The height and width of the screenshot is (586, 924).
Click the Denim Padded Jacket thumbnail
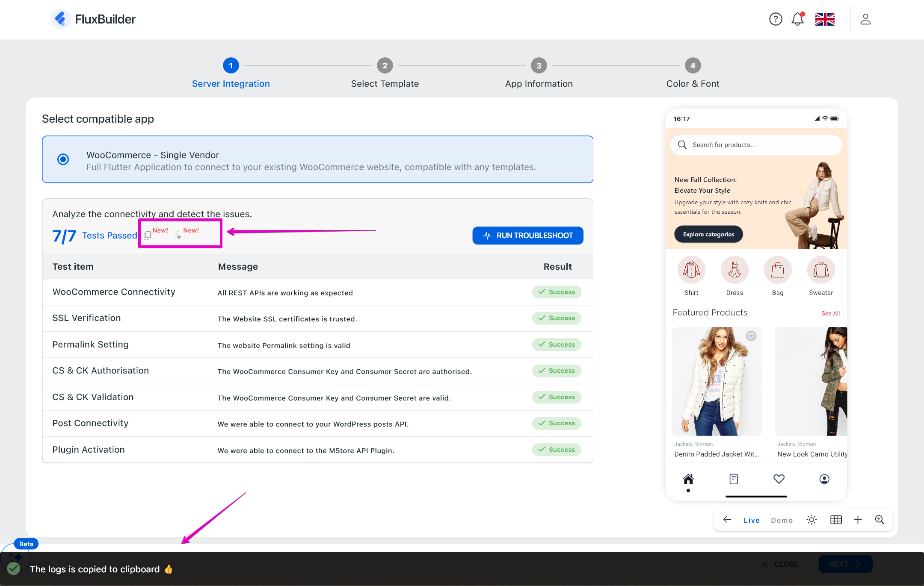pos(717,381)
